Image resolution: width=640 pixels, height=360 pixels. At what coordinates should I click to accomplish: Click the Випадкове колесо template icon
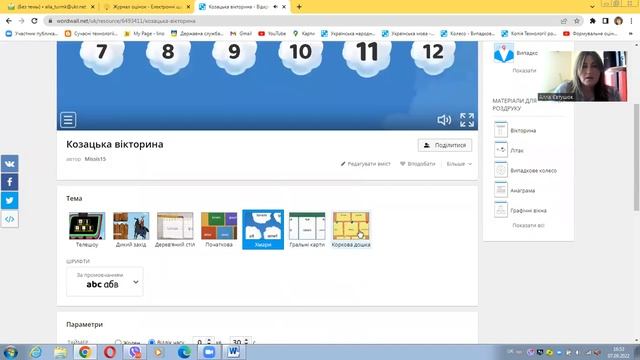pyautogui.click(x=501, y=170)
